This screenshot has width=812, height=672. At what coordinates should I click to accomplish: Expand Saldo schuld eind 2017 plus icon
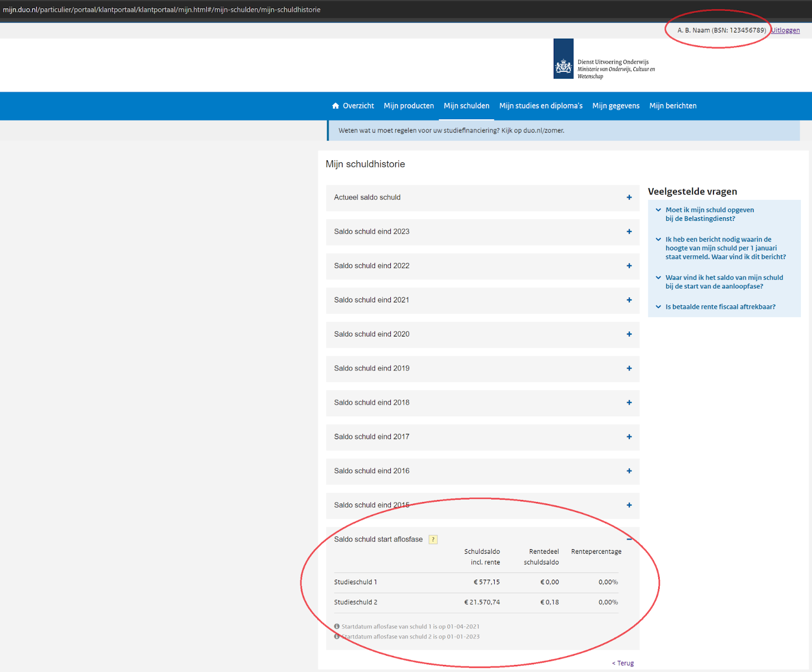point(629,436)
